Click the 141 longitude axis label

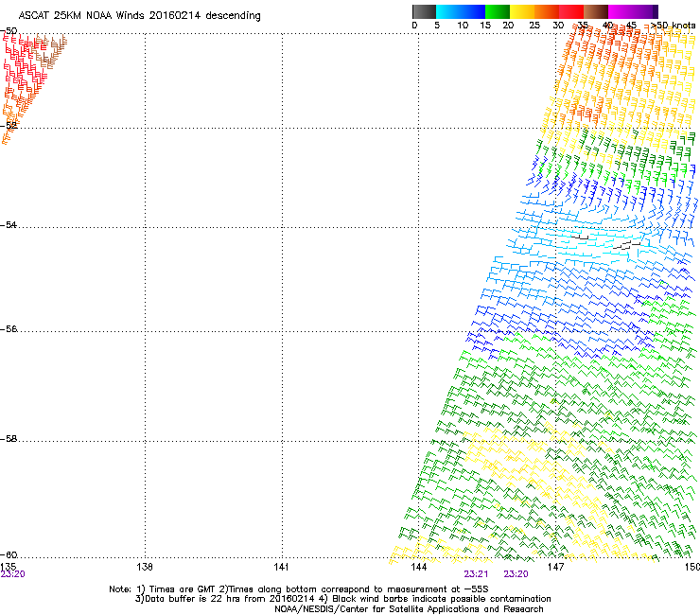tap(281, 567)
